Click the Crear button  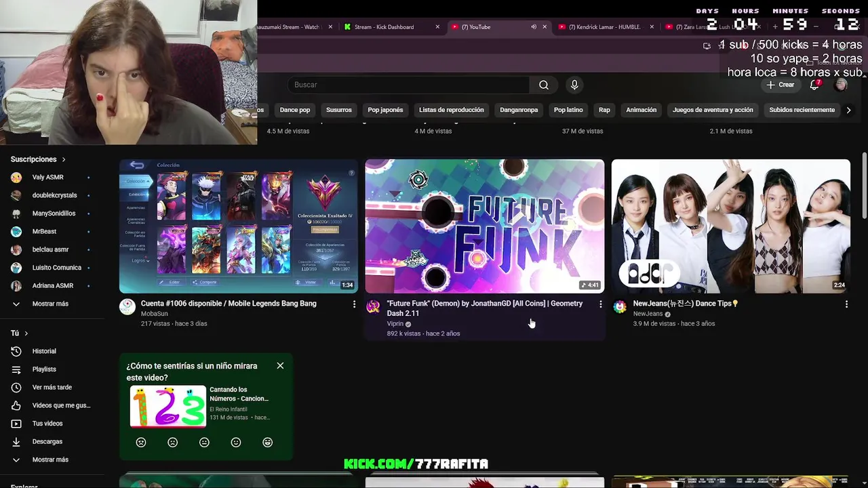780,85
